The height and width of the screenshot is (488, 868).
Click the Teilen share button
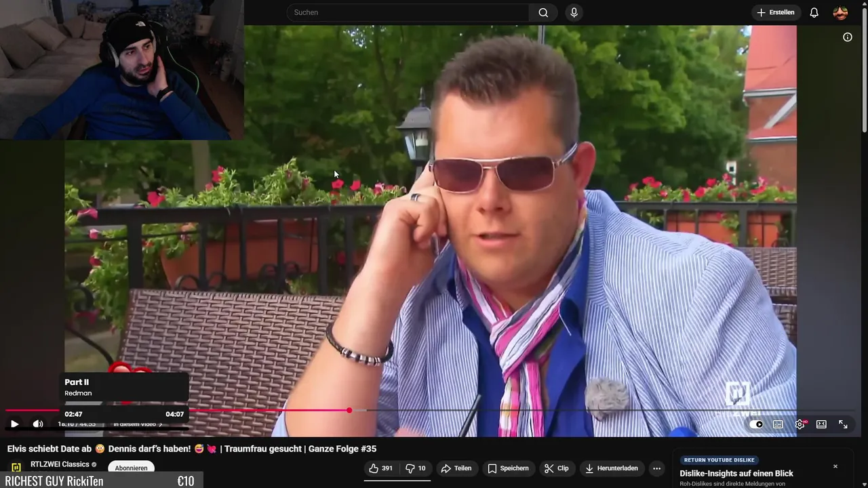456,468
